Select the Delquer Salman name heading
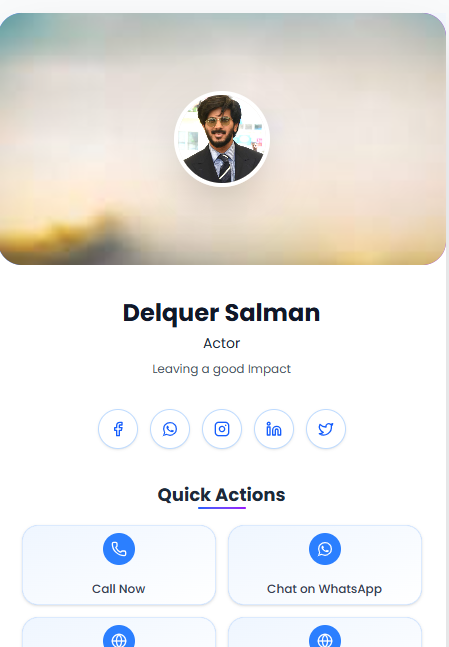 click(x=222, y=313)
